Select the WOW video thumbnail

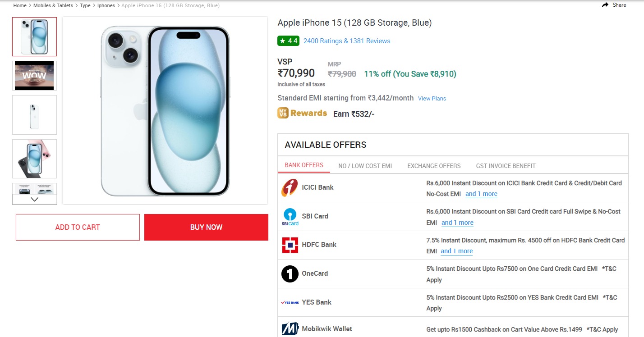[34, 75]
